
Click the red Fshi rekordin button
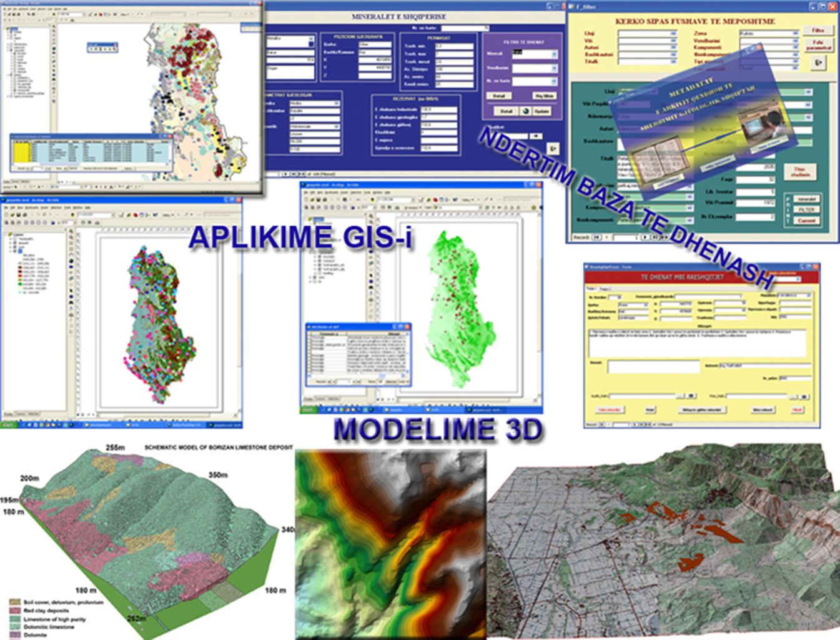[610, 410]
